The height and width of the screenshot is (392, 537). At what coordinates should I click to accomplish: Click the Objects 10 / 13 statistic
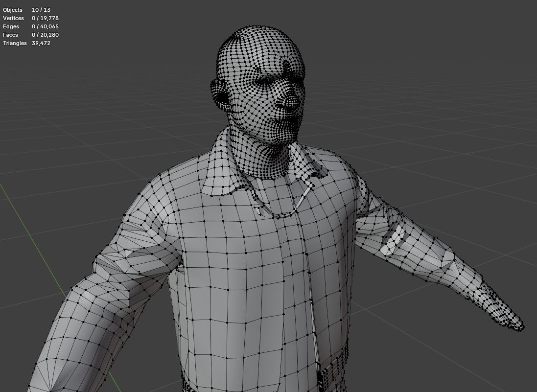26,10
